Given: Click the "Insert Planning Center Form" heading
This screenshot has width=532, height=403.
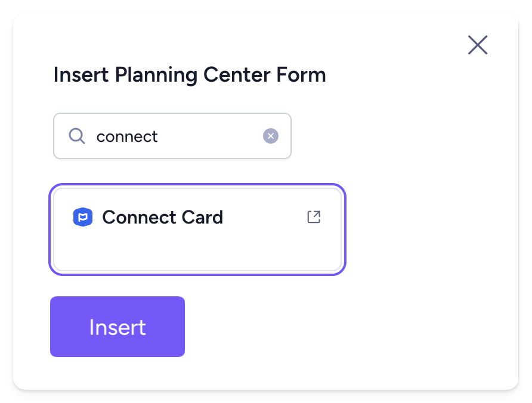Looking at the screenshot, I should click(190, 76).
